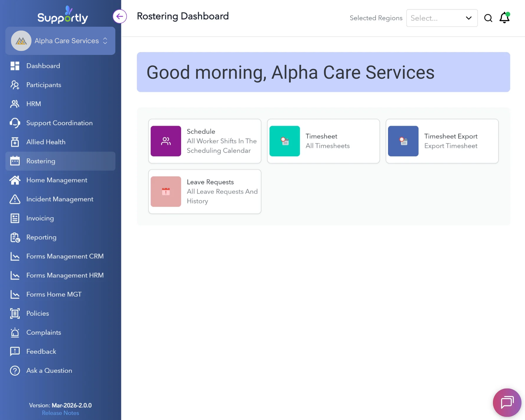Open the chat widget bubble
525x420 pixels.
pyautogui.click(x=507, y=403)
